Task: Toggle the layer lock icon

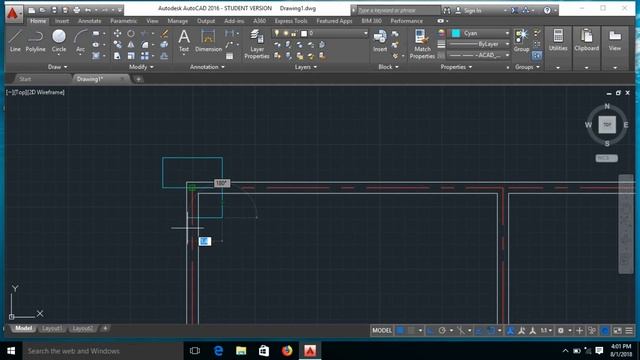Action: (293, 33)
